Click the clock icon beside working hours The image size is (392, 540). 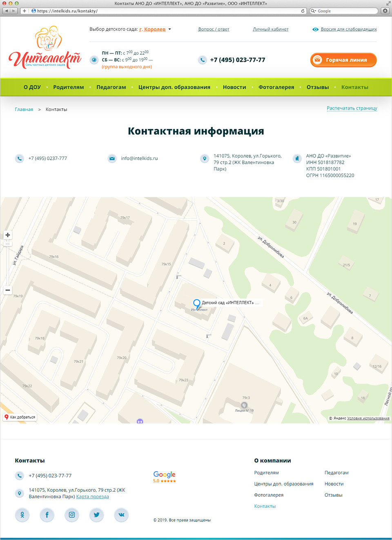(x=94, y=60)
